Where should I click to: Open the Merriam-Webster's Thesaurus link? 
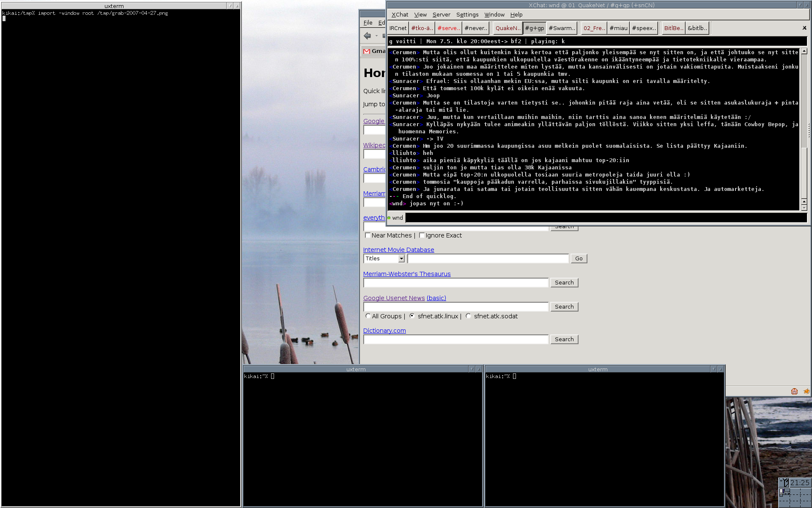pos(406,274)
